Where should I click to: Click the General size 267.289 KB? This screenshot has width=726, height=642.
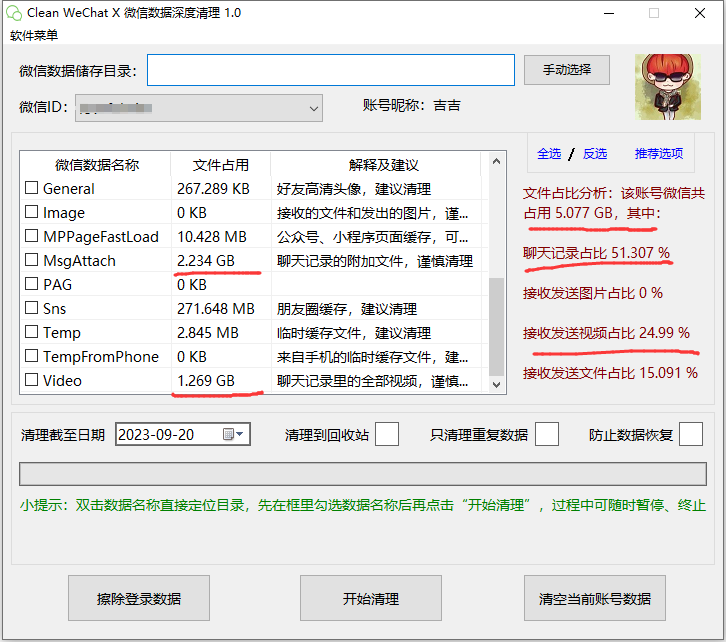point(213,189)
